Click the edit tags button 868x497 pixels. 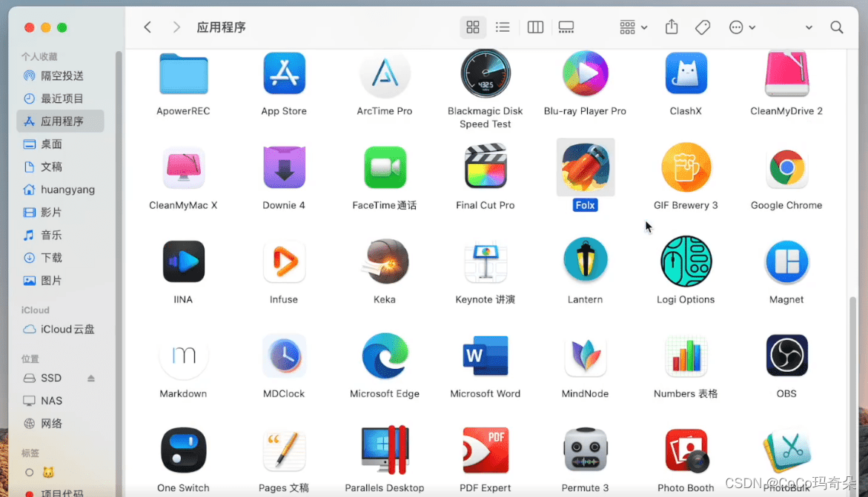[703, 27]
